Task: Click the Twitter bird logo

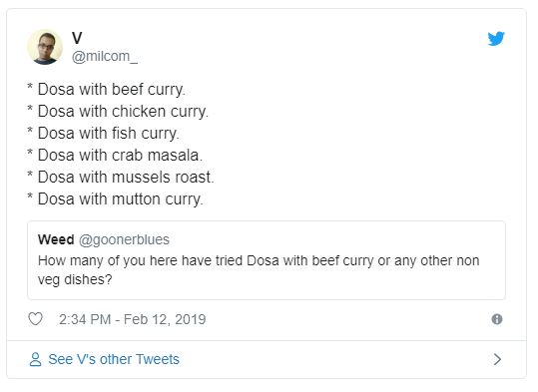Action: (496, 39)
